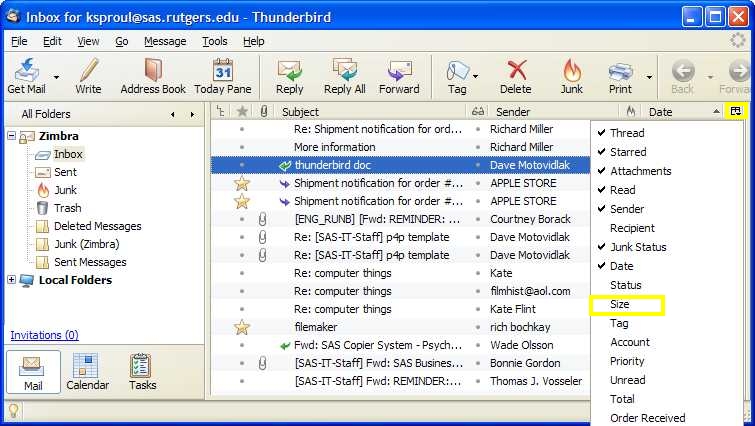Open the Get Mail dropdown arrow
The width and height of the screenshot is (755, 426).
click(x=56, y=77)
